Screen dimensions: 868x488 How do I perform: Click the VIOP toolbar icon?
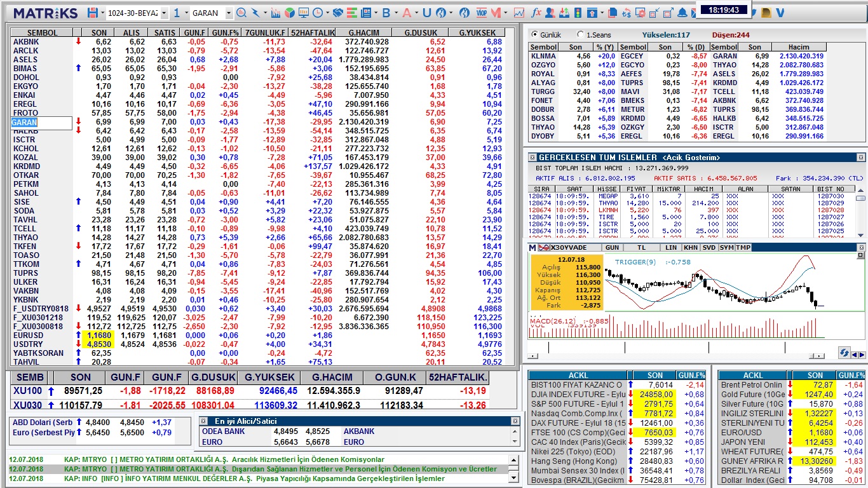[x=482, y=13]
